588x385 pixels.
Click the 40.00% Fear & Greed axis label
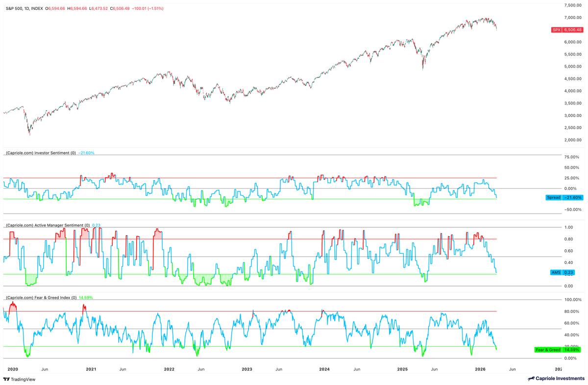pos(572,335)
